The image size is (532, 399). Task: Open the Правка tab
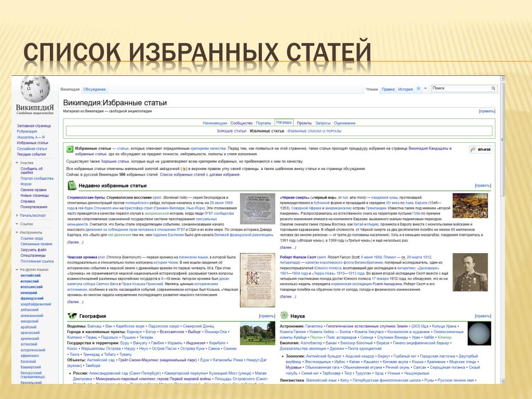click(x=388, y=89)
